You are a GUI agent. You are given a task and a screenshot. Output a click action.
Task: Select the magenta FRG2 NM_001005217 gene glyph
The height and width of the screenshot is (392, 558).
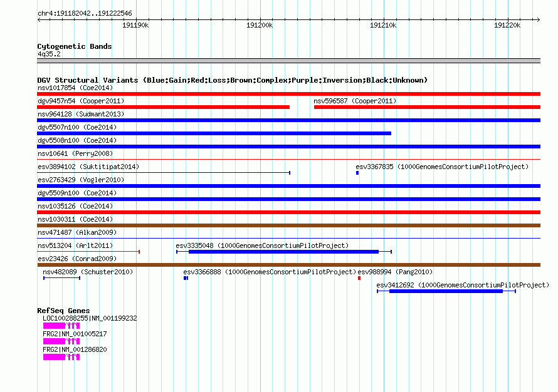pyautogui.click(x=61, y=341)
